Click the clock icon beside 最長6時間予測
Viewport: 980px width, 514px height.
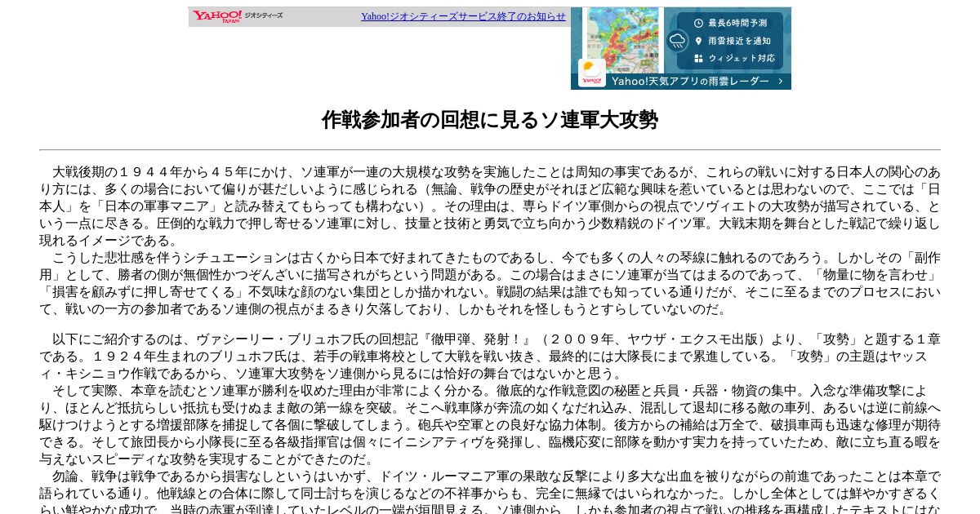[x=698, y=23]
